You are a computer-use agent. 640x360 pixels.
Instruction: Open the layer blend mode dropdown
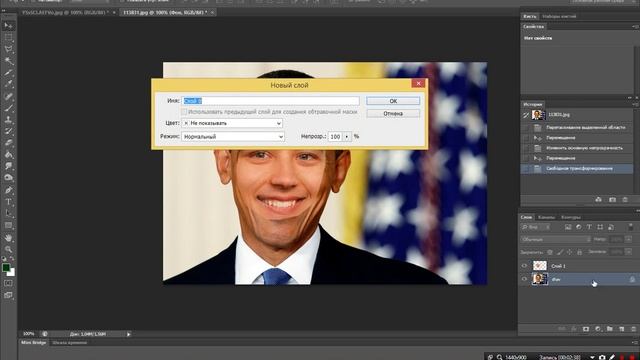pos(556,240)
